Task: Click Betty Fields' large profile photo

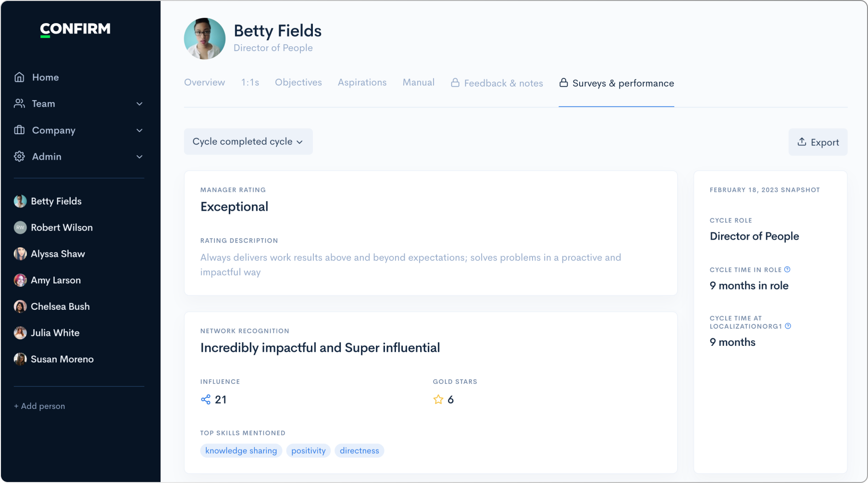Action: click(205, 39)
